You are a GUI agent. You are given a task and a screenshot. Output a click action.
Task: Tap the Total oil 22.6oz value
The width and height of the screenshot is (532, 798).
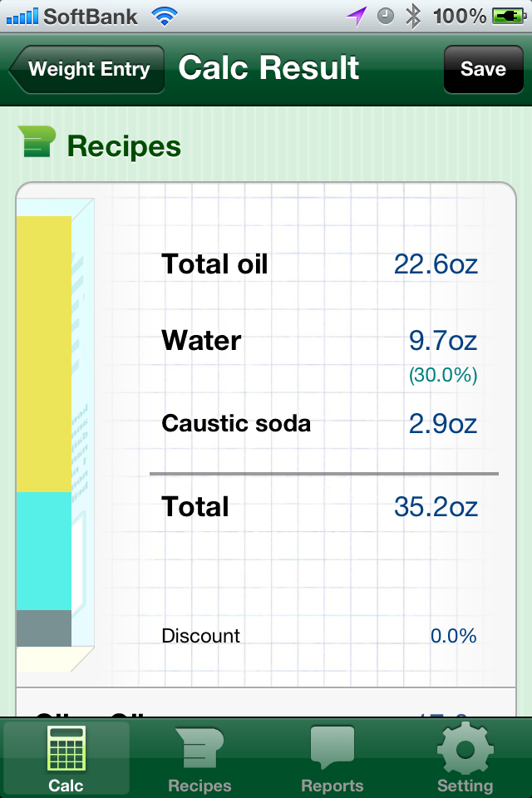point(435,264)
